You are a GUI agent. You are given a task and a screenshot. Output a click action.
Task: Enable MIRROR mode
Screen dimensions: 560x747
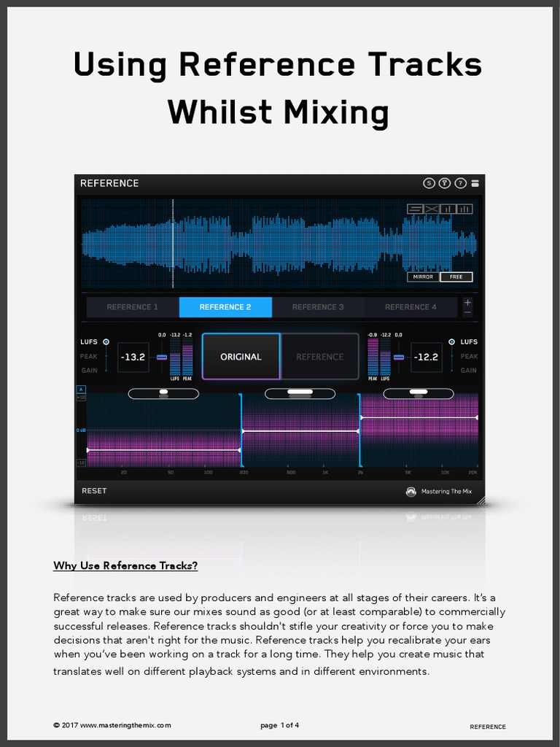(x=424, y=276)
